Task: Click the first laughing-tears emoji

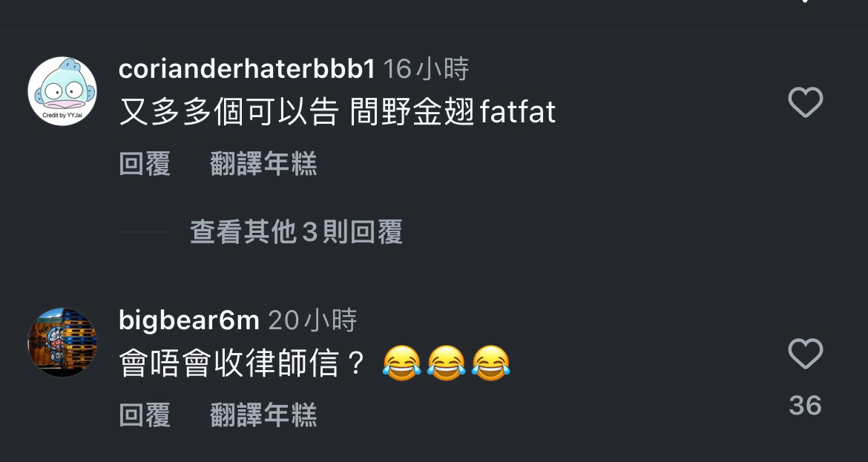Action: pos(402,363)
